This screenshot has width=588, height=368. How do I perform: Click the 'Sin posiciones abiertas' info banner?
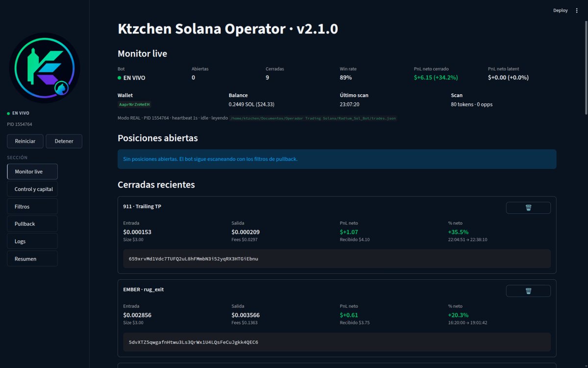pos(337,159)
